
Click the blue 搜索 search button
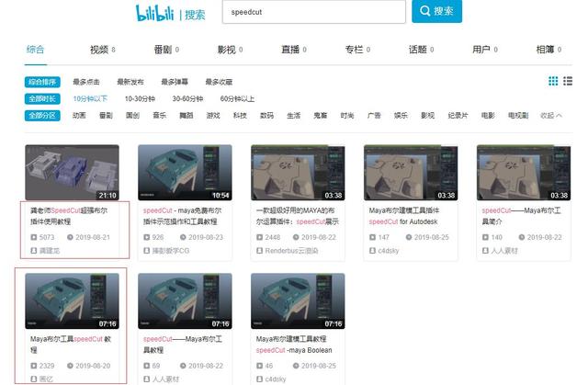[x=437, y=11]
